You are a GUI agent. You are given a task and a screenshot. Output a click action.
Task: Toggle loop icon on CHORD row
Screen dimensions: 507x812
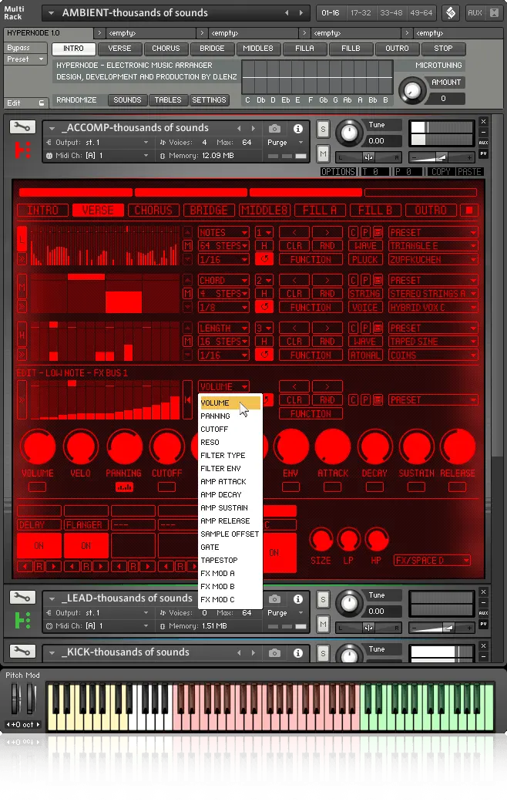pyautogui.click(x=264, y=307)
